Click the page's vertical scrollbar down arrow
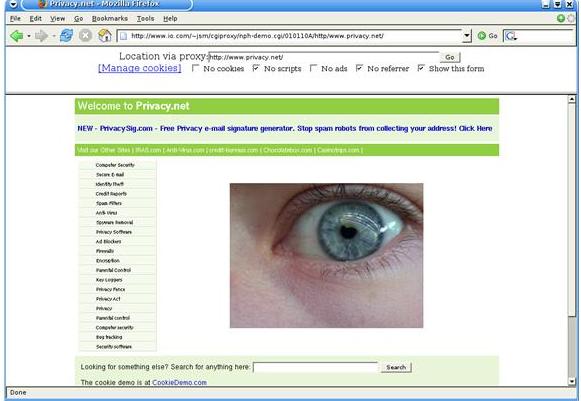581x401 pixels. click(x=572, y=381)
